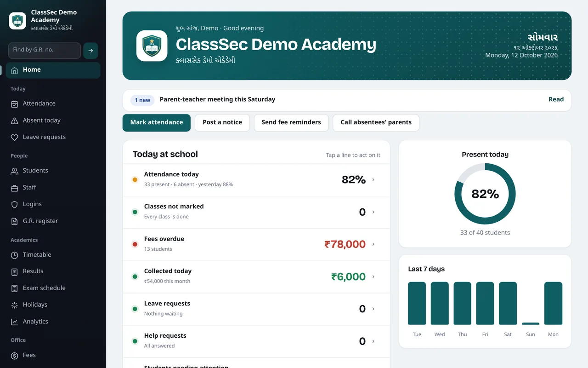Viewport: 588px width, 368px height.
Task: Click Send fee reminders button
Action: point(291,123)
